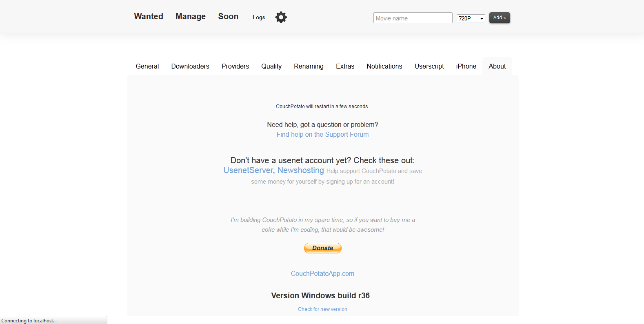
Task: Follow the Support Forum help link
Action: tap(322, 134)
